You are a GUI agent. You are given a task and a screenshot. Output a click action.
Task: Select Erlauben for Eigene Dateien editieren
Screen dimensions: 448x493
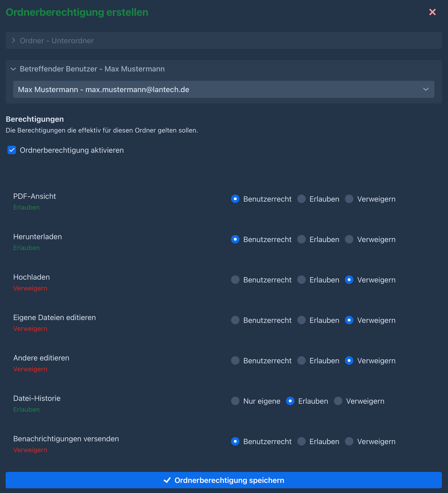point(301,320)
